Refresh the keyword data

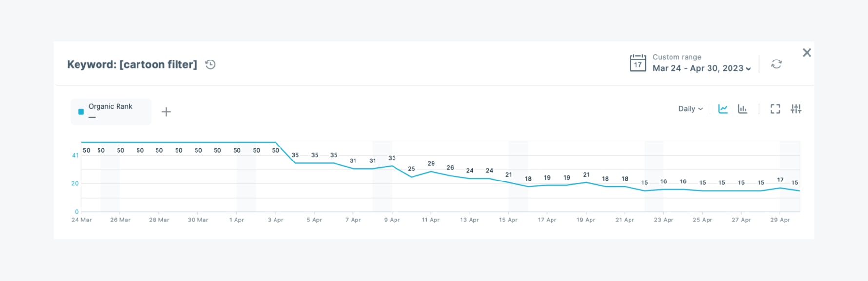coord(776,64)
